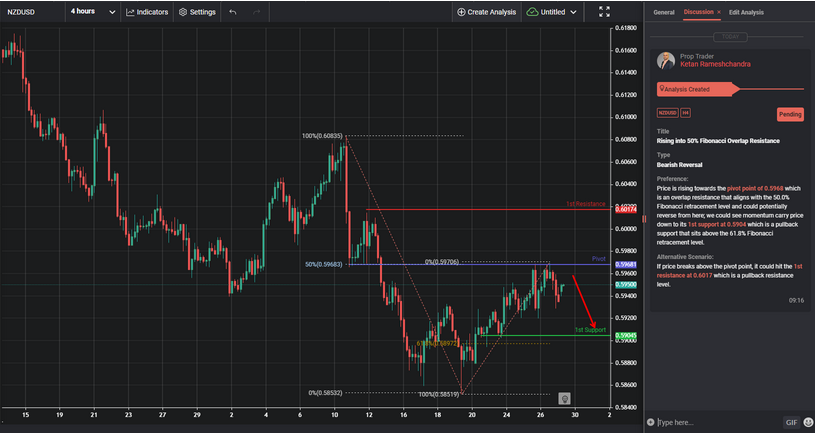
Task: Switch to the Edit Analysis tab
Action: pyautogui.click(x=746, y=12)
